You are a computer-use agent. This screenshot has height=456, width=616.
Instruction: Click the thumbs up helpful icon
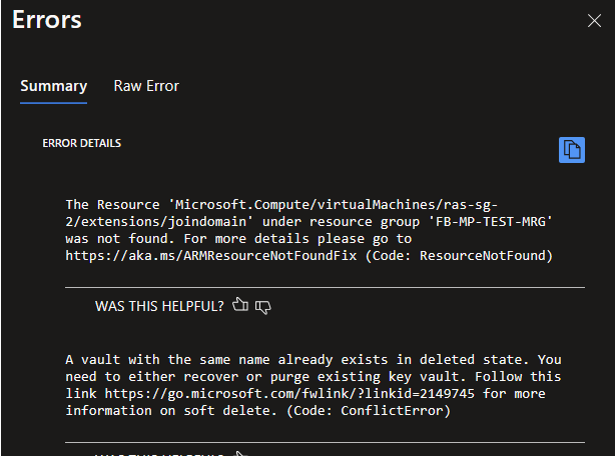[239, 305]
